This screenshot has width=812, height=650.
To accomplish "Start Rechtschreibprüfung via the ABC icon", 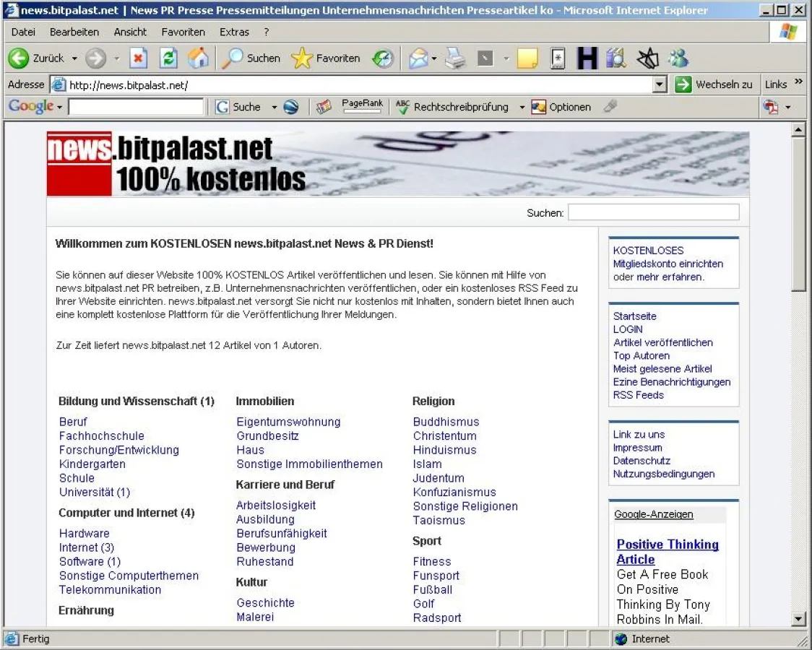I will (402, 107).
